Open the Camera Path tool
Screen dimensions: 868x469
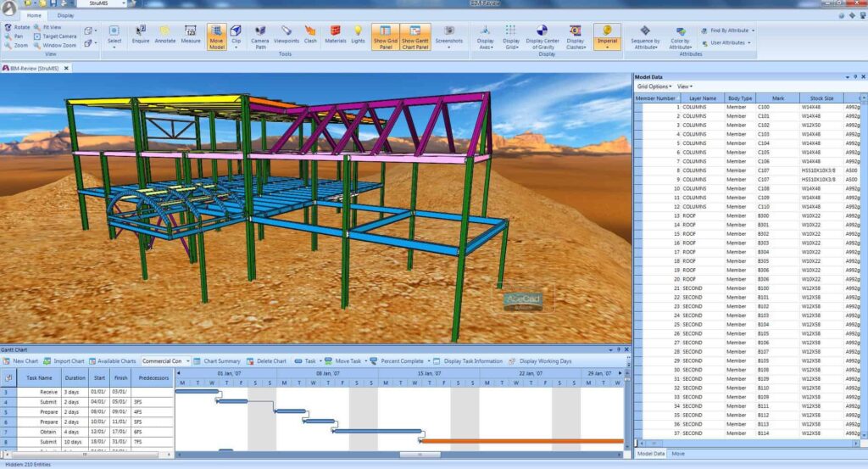point(259,36)
